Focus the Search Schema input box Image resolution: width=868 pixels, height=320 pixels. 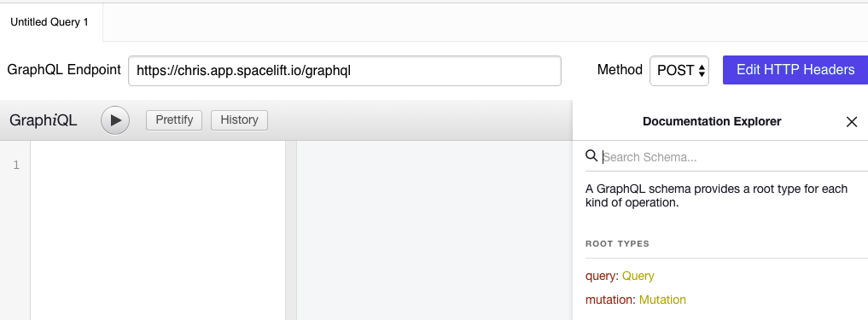click(731, 157)
